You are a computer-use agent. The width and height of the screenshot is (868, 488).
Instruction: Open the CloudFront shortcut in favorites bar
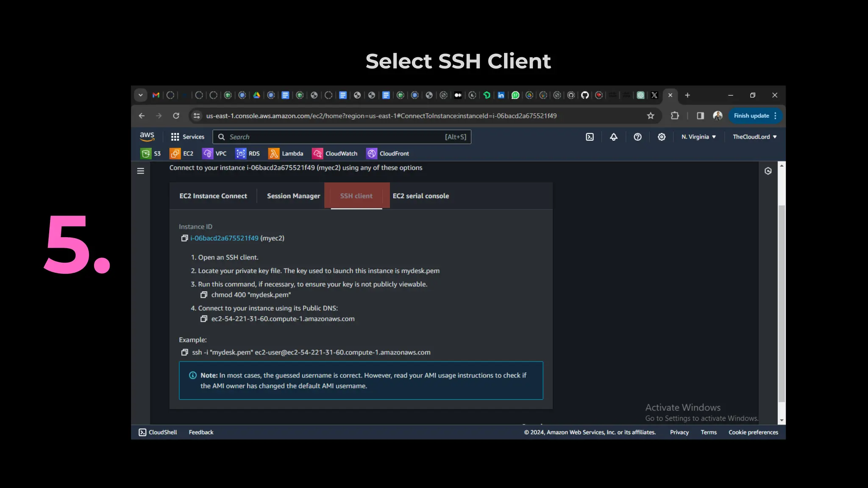click(x=388, y=153)
